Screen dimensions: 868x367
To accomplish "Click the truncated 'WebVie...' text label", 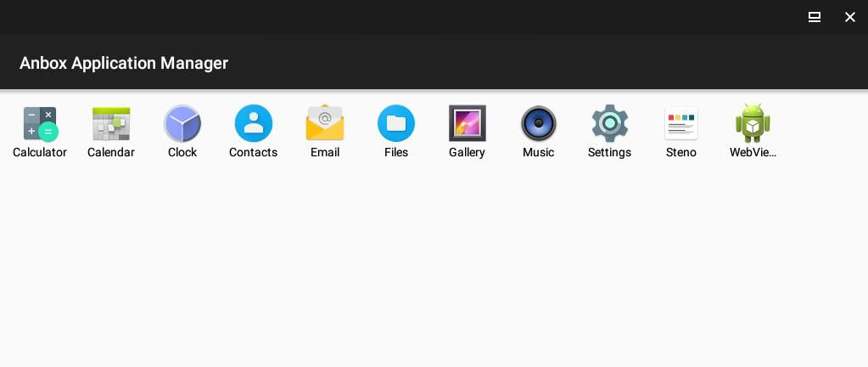I will pos(753,152).
